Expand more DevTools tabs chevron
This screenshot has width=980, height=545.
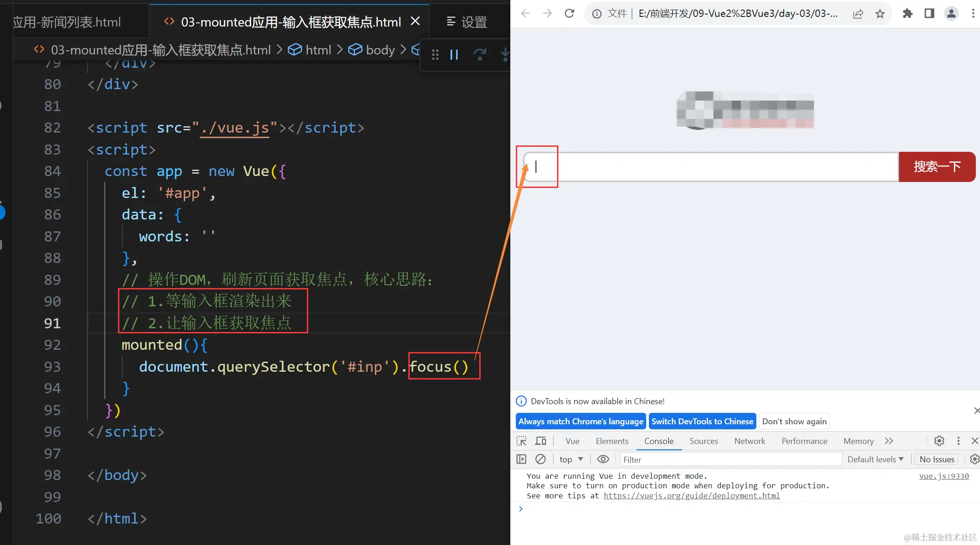tap(889, 441)
